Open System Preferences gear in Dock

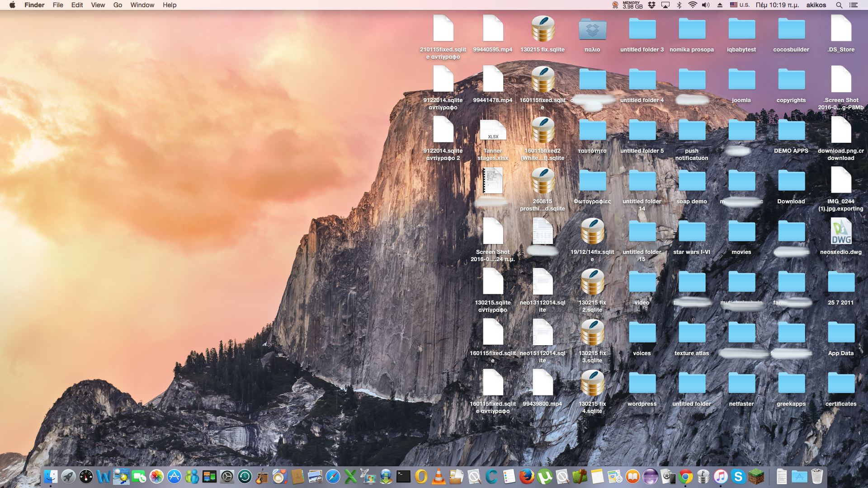click(x=227, y=476)
